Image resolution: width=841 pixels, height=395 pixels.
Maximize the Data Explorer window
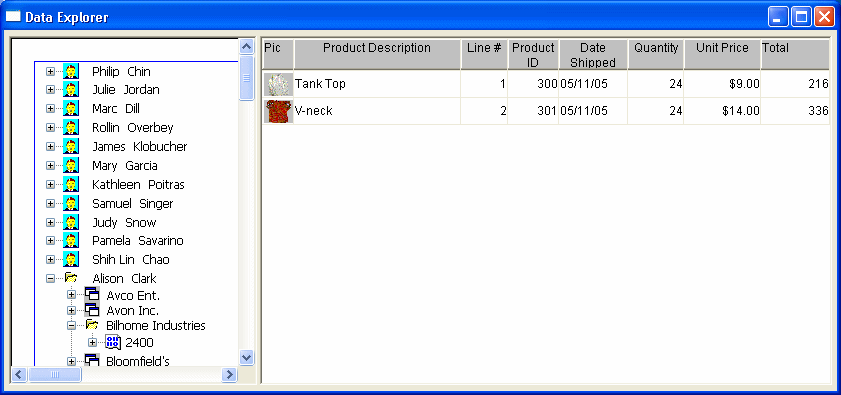point(802,17)
